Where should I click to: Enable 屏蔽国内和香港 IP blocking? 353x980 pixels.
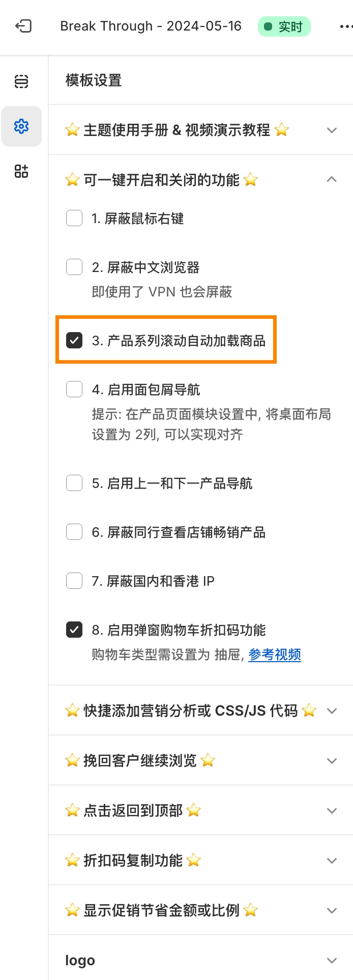(74, 580)
